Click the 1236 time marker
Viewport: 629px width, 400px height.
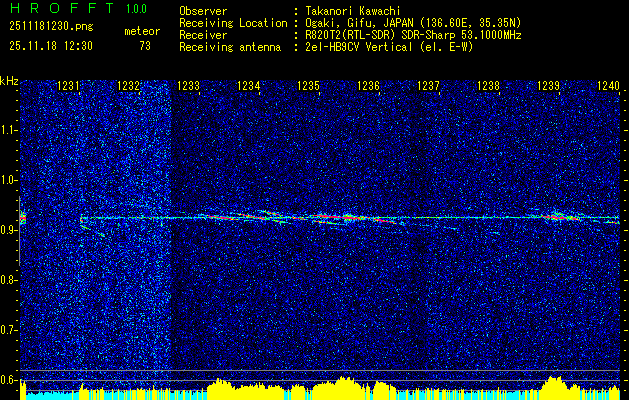(x=368, y=85)
